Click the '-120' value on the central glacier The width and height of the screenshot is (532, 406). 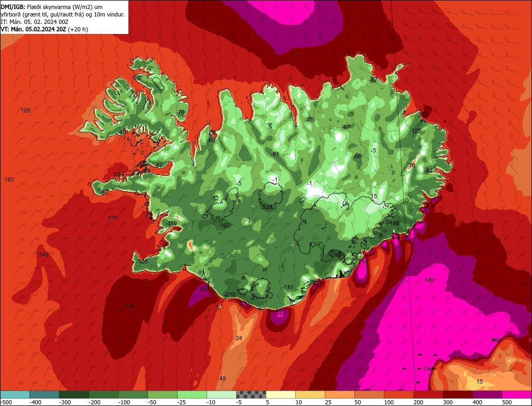(267, 207)
